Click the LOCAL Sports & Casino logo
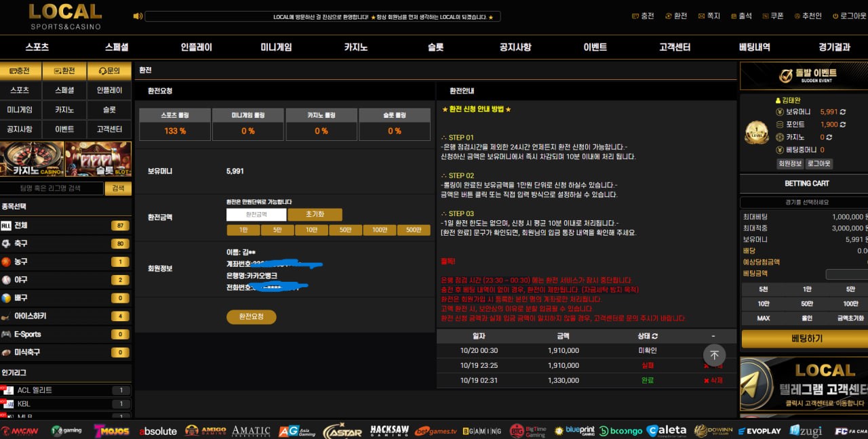 pyautogui.click(x=65, y=16)
